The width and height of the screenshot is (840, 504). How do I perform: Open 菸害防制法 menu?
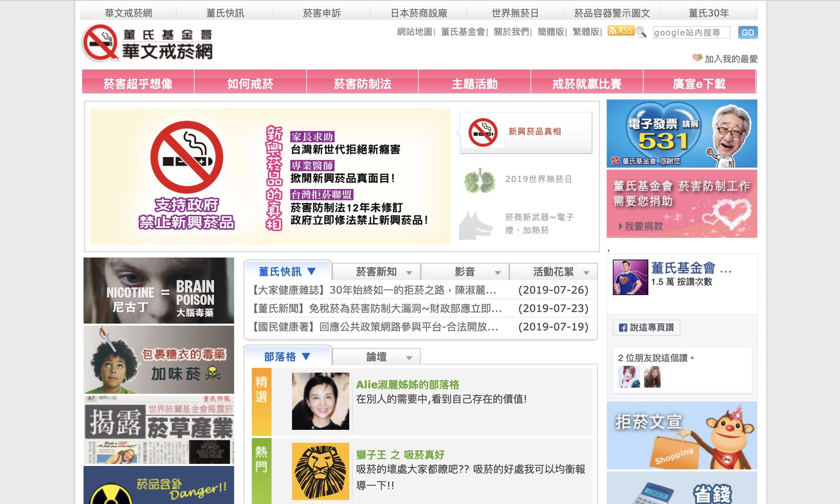363,82
